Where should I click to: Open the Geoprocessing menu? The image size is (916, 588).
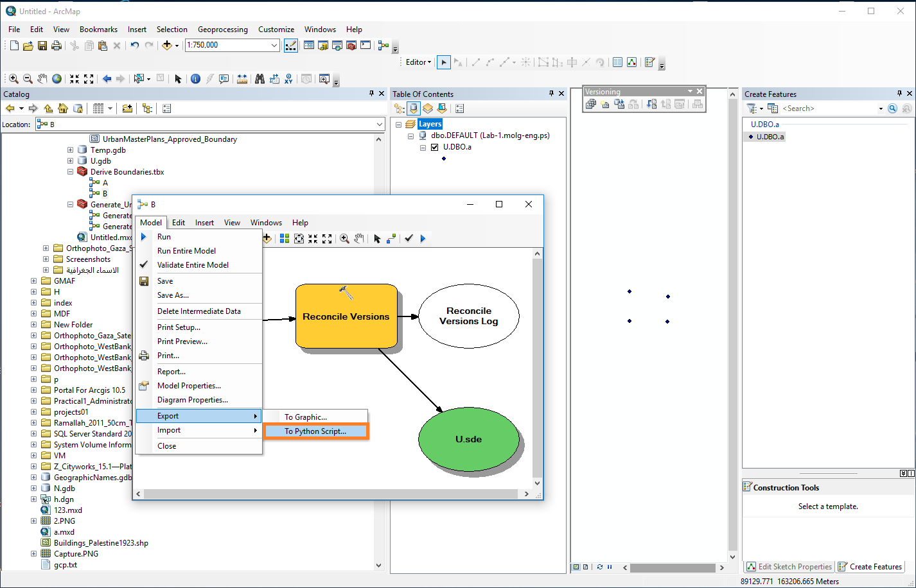pyautogui.click(x=222, y=30)
